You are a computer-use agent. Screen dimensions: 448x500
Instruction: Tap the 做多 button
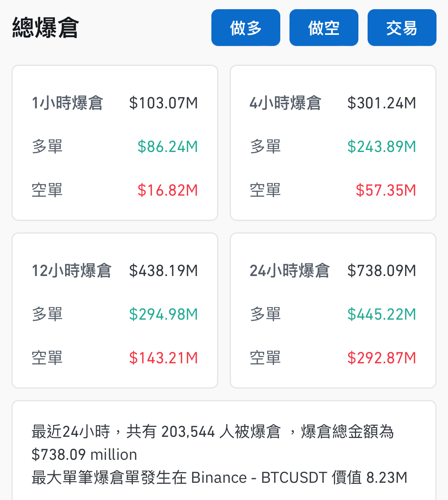coord(246,28)
